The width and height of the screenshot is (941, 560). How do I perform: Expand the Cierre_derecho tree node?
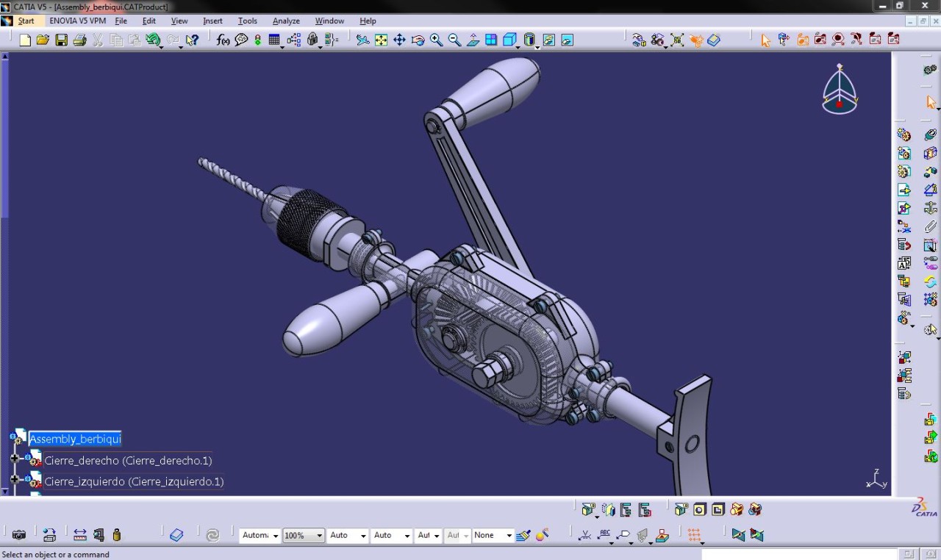14,459
